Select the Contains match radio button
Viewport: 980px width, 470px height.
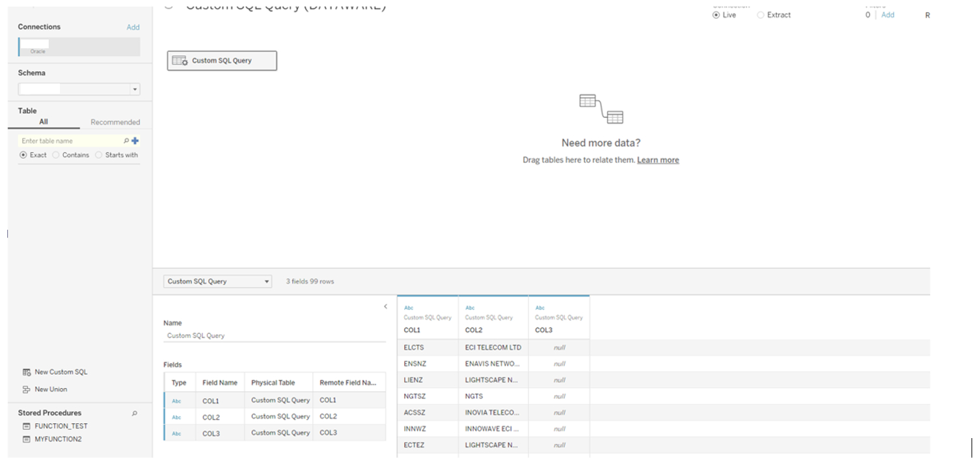56,155
